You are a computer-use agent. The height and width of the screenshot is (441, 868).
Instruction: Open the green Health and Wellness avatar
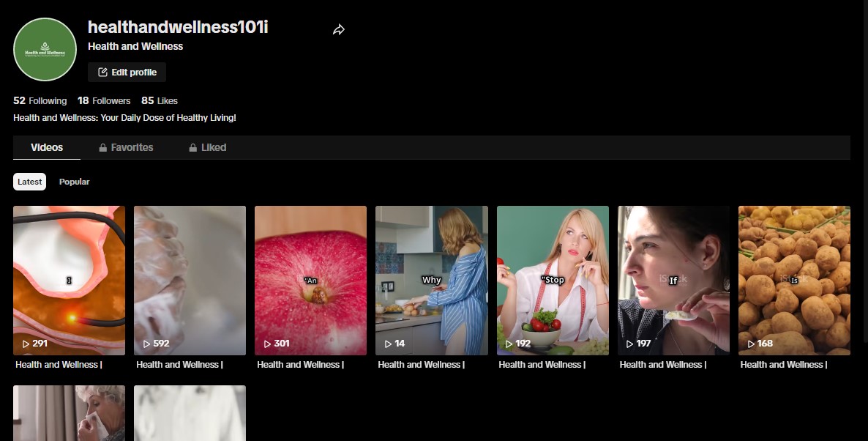pyautogui.click(x=45, y=49)
